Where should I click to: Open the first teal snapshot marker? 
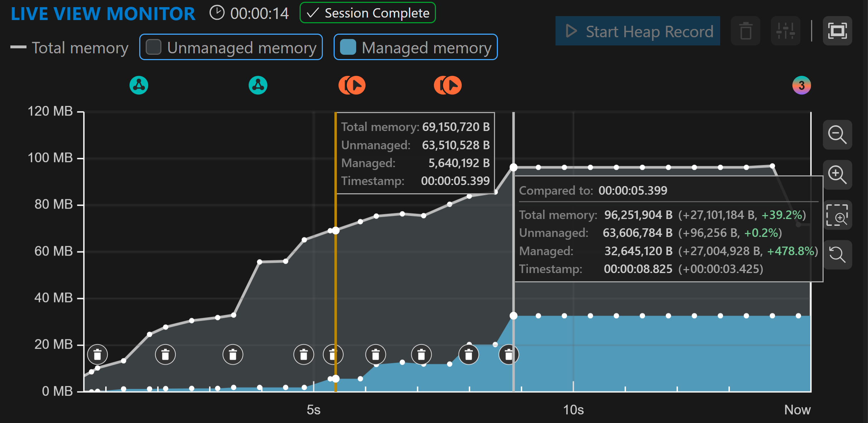tap(139, 85)
